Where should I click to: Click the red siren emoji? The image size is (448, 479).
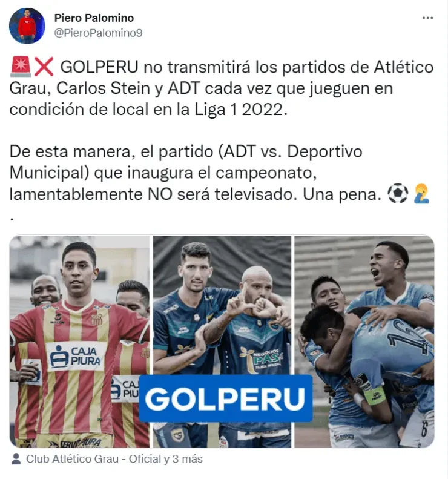[x=21, y=67]
